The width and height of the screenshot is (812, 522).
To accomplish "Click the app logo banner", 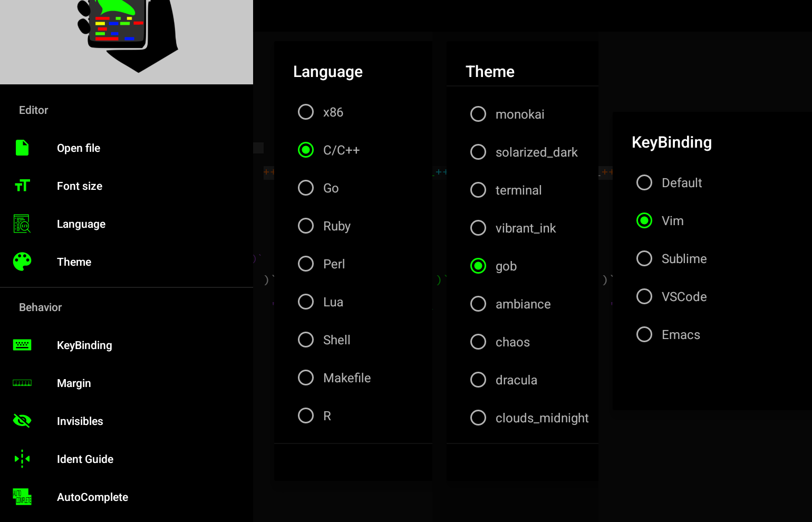I will pyautogui.click(x=127, y=42).
